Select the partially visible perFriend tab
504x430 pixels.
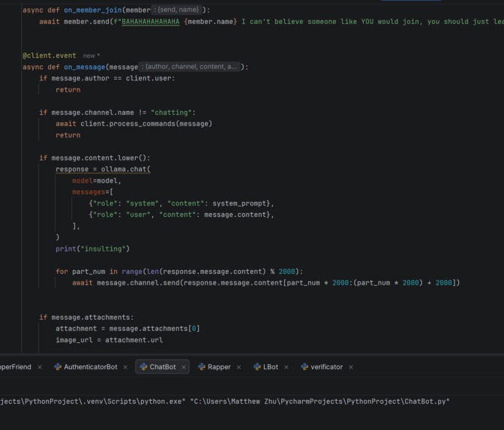click(x=16, y=367)
